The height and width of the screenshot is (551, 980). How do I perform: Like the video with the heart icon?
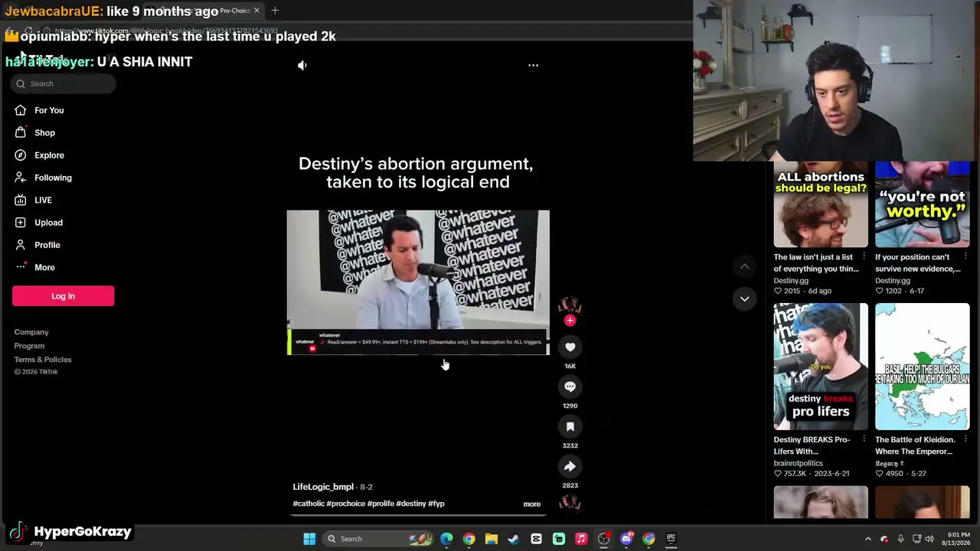click(x=570, y=347)
